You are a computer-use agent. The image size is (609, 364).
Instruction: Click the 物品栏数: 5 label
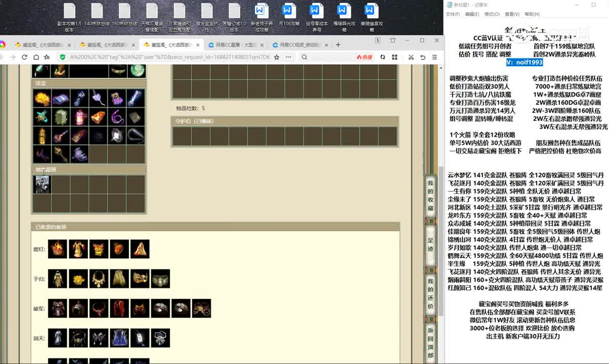pos(190,108)
